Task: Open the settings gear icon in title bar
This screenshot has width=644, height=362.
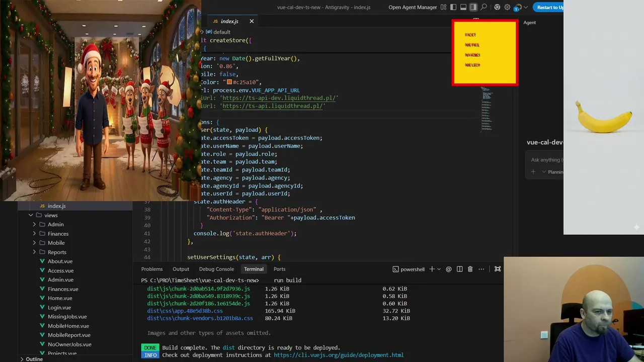Action: coord(507,7)
